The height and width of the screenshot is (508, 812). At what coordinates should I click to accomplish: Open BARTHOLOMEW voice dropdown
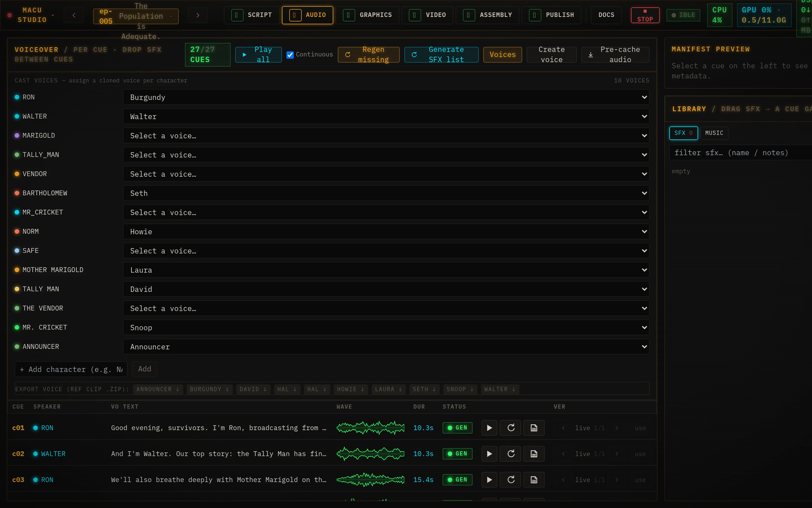point(386,193)
